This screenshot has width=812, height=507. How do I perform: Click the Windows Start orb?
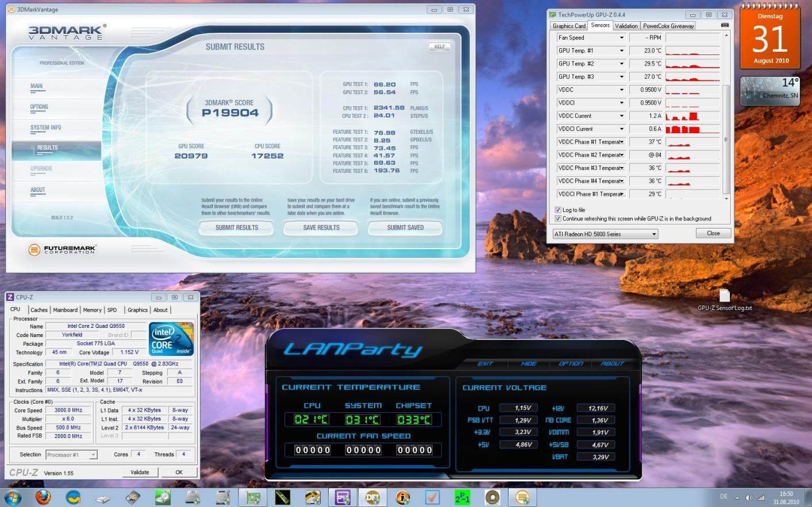(x=13, y=497)
